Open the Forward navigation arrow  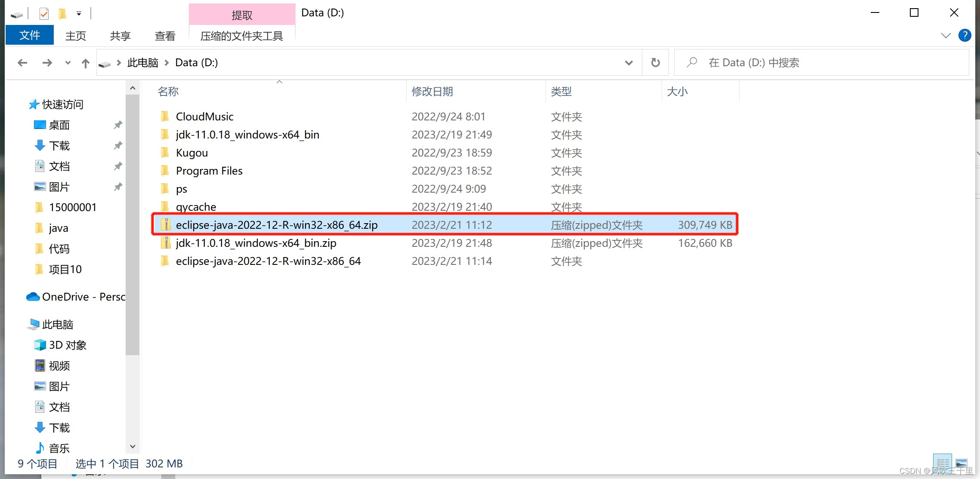pyautogui.click(x=47, y=62)
